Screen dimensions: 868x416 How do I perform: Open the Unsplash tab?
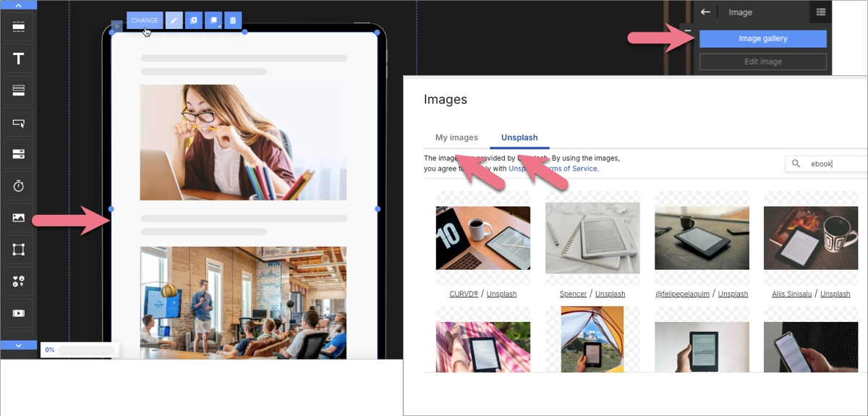click(519, 137)
